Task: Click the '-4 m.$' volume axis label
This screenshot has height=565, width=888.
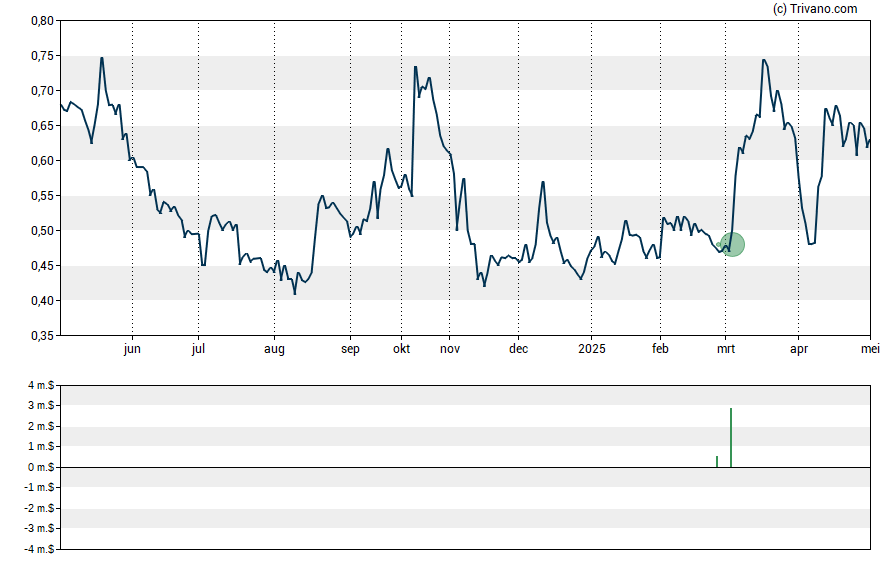Action: pos(40,549)
